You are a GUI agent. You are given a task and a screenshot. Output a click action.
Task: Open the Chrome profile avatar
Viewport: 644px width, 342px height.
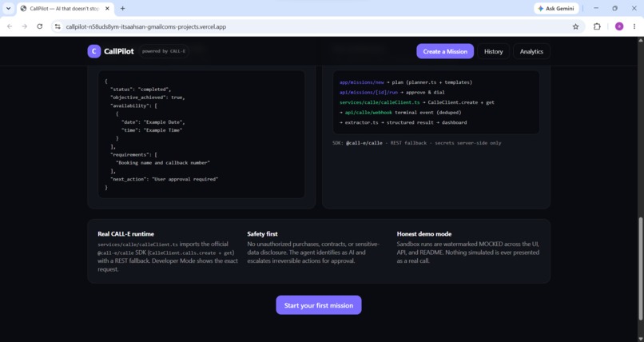coord(619,26)
